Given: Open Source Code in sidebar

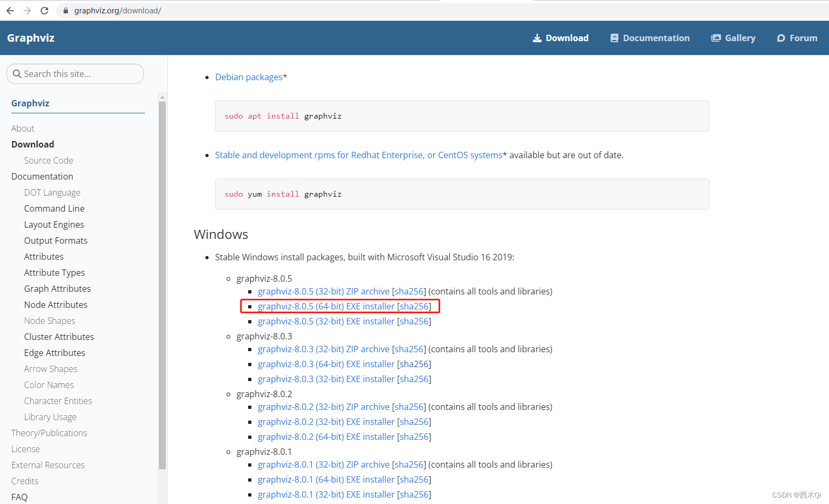Looking at the screenshot, I should click(49, 160).
